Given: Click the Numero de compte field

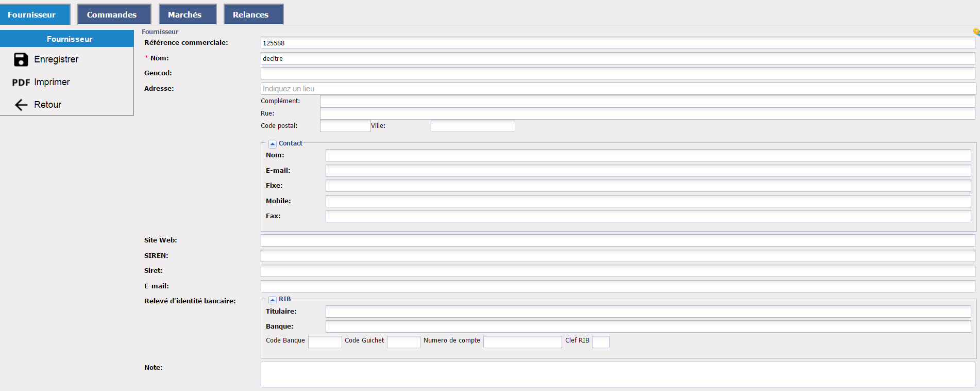Looking at the screenshot, I should tap(522, 341).
